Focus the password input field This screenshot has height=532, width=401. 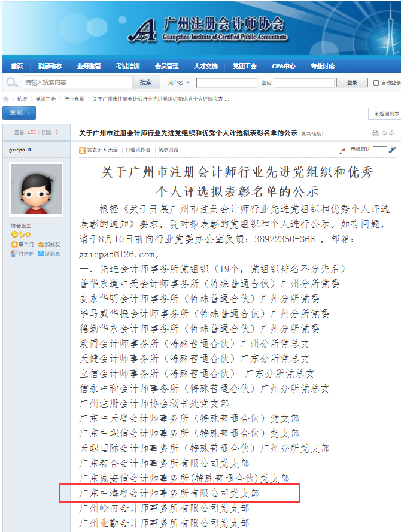tap(304, 83)
